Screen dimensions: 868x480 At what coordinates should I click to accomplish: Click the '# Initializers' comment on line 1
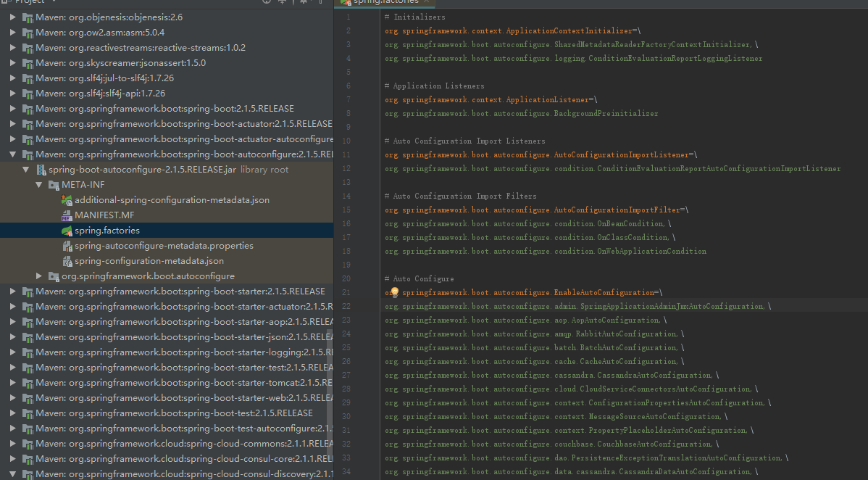[x=415, y=17]
